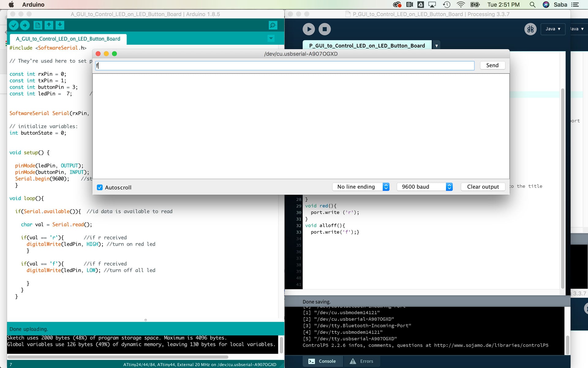Viewport: 588px width, 368px height.
Task: Click the port.write ('r'); line
Action: [335, 212]
